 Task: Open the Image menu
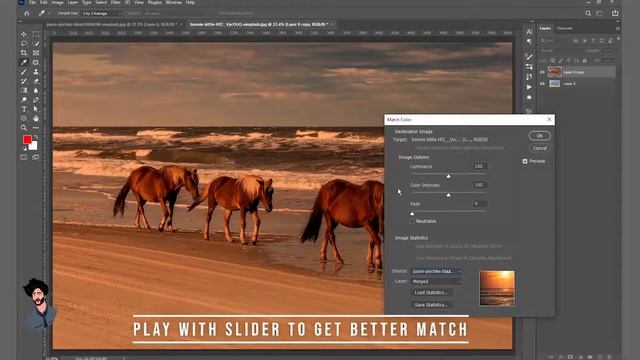pyautogui.click(x=57, y=2)
